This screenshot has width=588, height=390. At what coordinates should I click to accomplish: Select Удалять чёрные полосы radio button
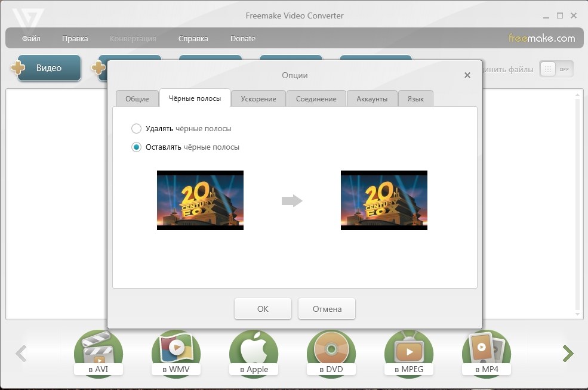[136, 129]
